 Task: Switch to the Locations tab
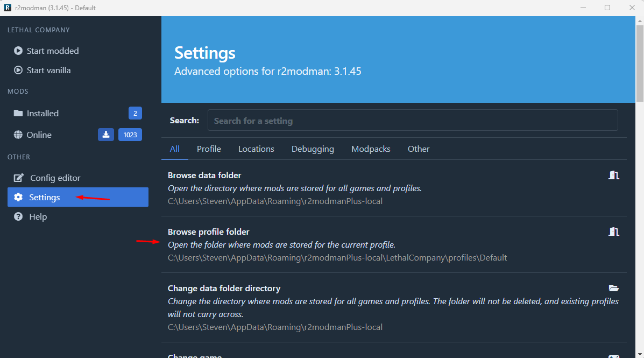[x=256, y=149]
